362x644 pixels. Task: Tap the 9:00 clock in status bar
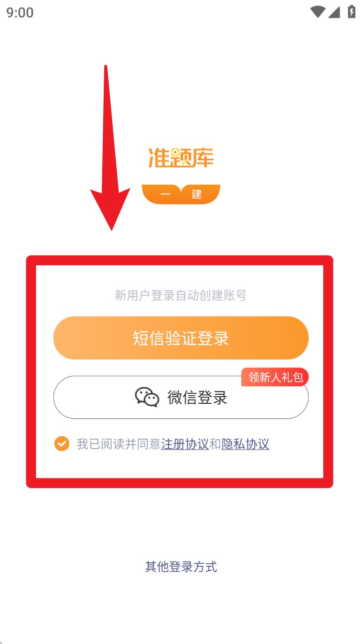pos(20,12)
